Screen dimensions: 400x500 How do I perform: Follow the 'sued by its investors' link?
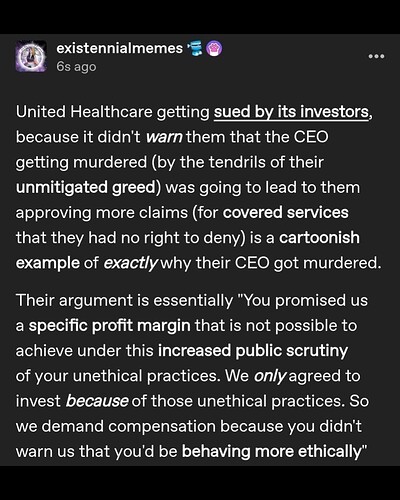coord(291,112)
